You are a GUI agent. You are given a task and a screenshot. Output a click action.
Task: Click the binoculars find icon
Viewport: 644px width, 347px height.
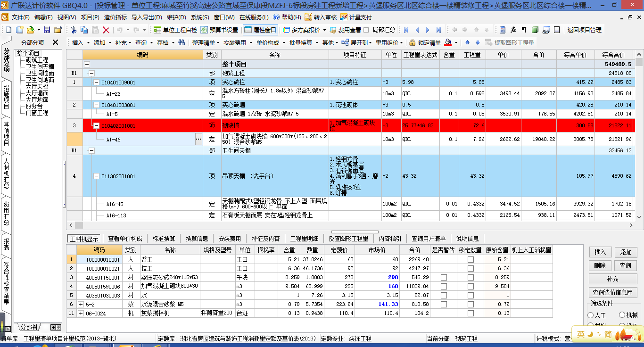[181, 42]
